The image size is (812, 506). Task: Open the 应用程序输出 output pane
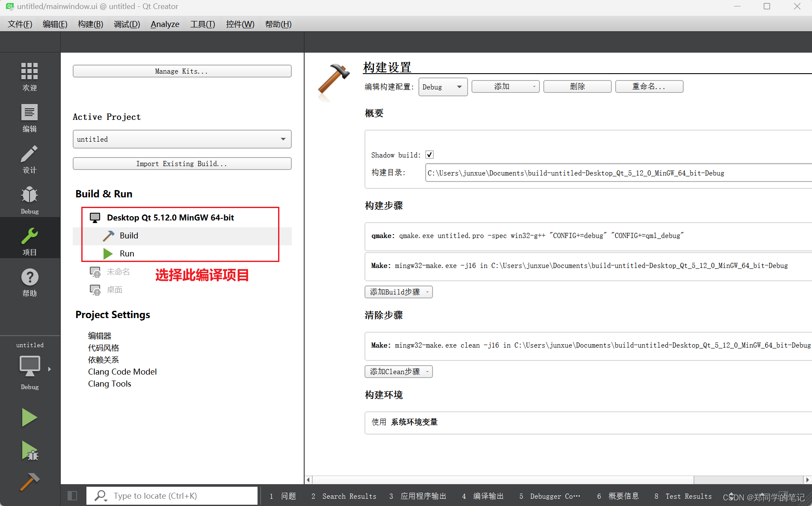(418, 496)
